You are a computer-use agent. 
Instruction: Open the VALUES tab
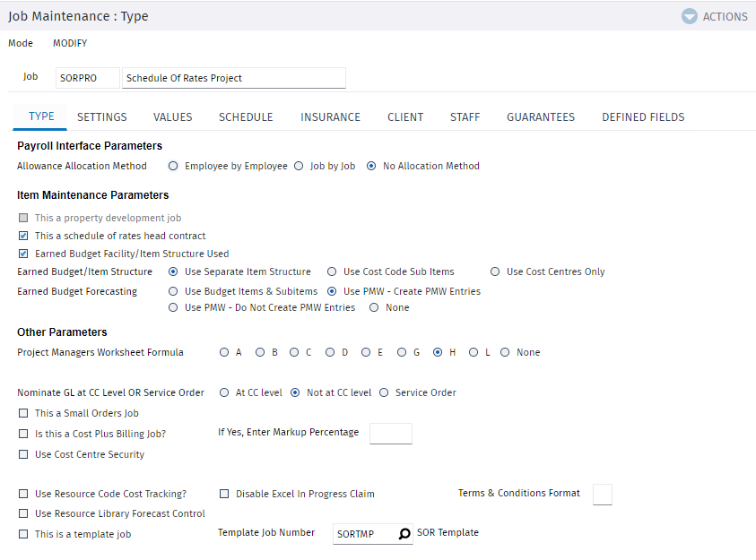click(172, 117)
